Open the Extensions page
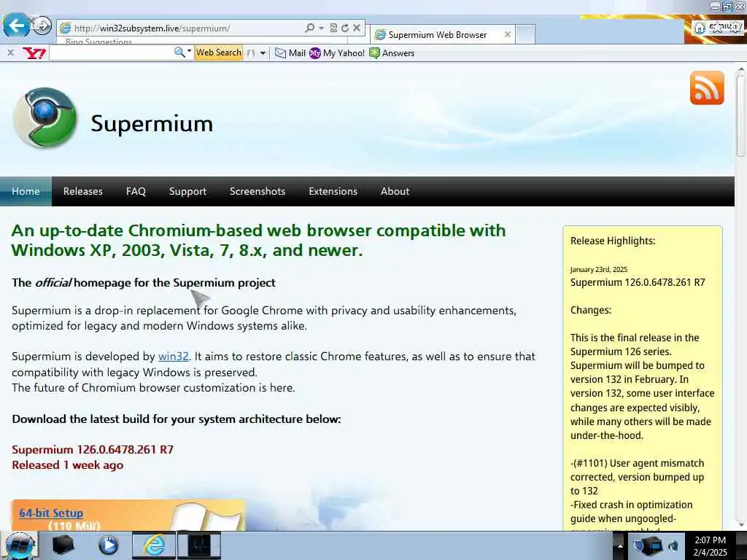747x560 pixels. (x=333, y=192)
